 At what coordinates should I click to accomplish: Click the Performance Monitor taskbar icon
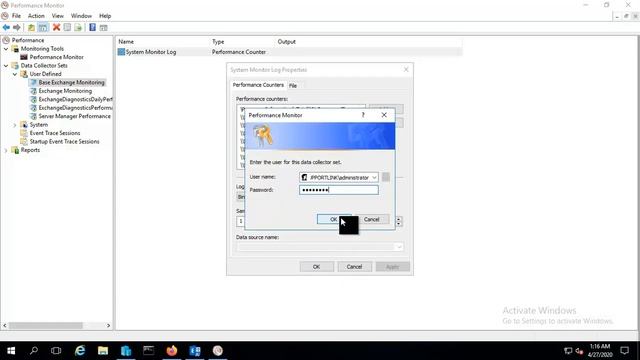pos(218,351)
